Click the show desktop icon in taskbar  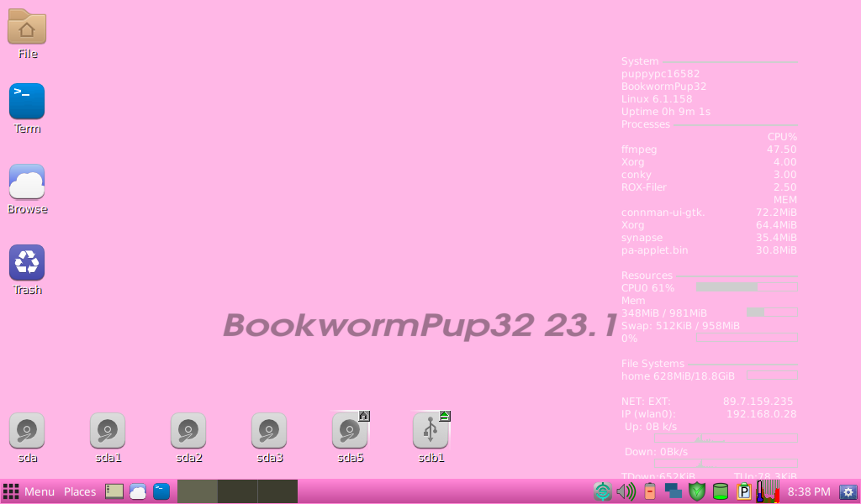coord(114,491)
